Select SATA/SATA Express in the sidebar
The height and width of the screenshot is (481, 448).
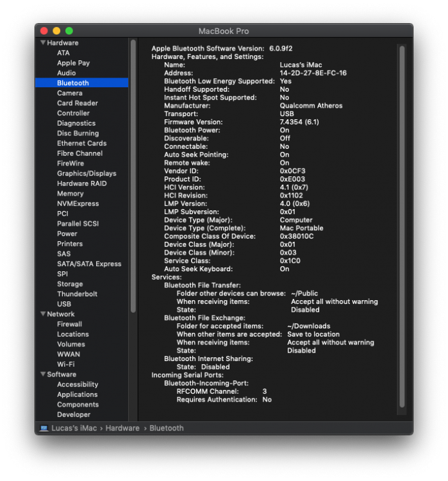89,264
